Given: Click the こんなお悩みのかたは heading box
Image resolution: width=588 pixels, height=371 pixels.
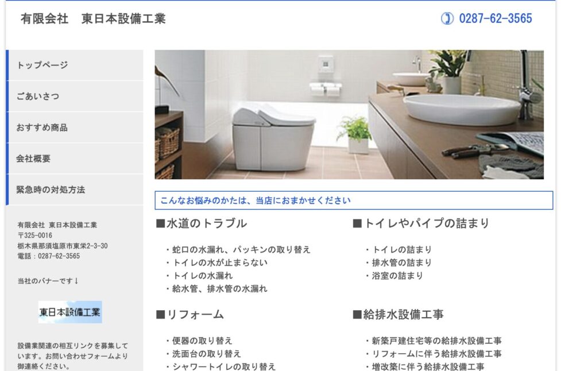Looking at the screenshot, I should click(x=354, y=200).
